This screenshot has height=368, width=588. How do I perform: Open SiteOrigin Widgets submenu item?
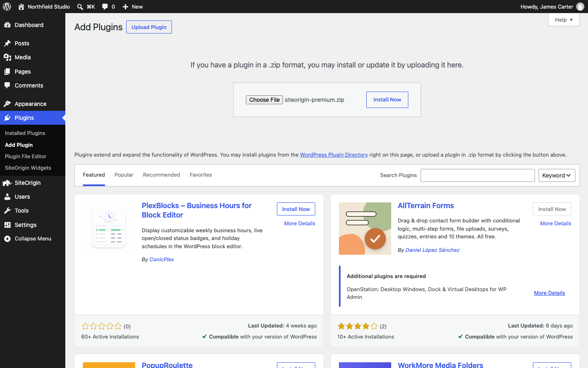(28, 168)
